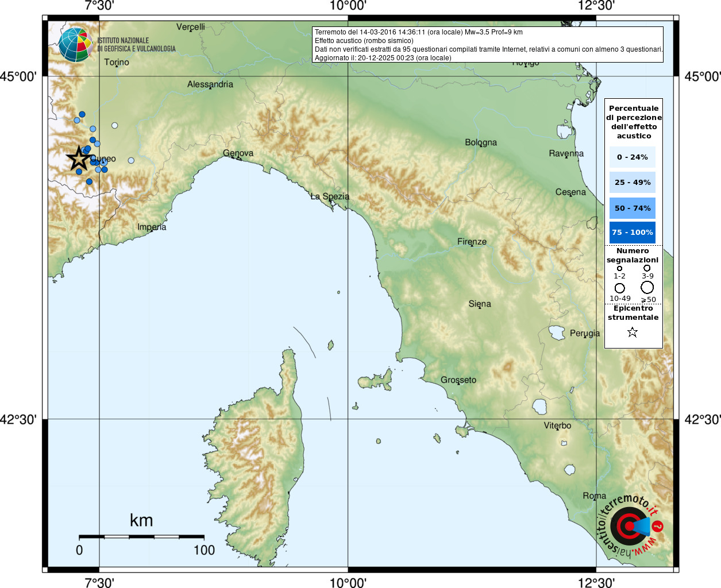Click the Genova city label
The width and height of the screenshot is (721, 588).
[x=238, y=153]
